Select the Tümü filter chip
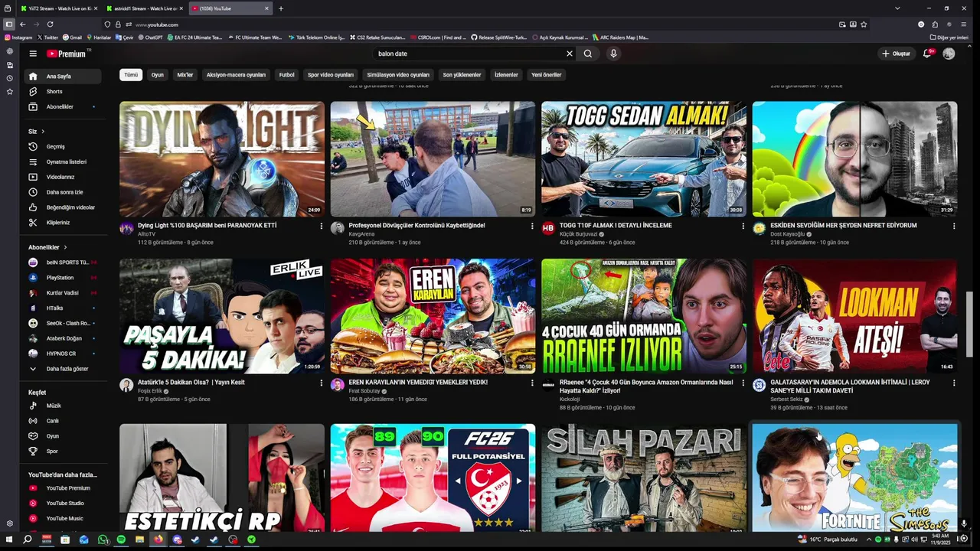The height and width of the screenshot is (551, 980). coord(131,75)
